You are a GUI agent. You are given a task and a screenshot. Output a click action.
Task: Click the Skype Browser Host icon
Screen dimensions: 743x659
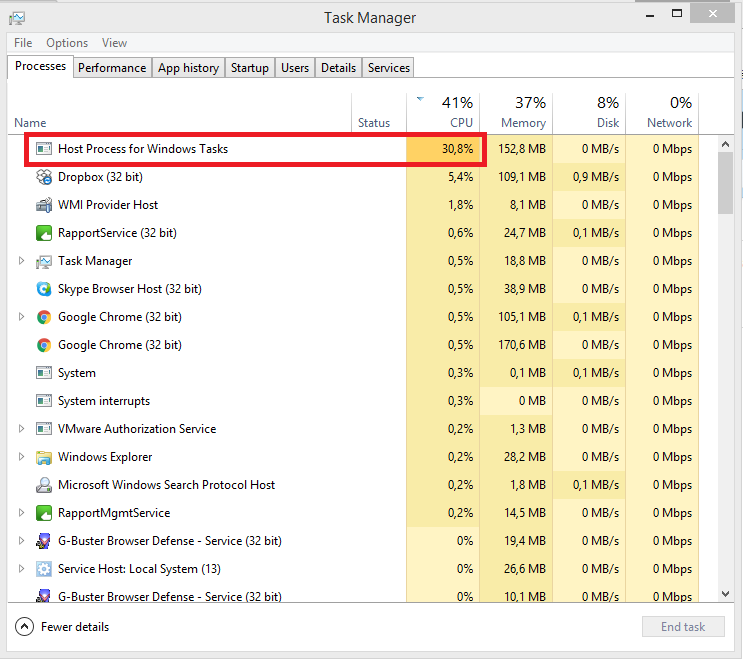(x=44, y=289)
